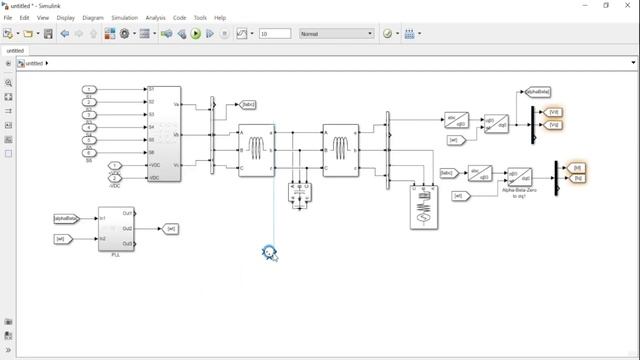Open the Analysis menu
This screenshot has height=360, width=640.
point(156,18)
